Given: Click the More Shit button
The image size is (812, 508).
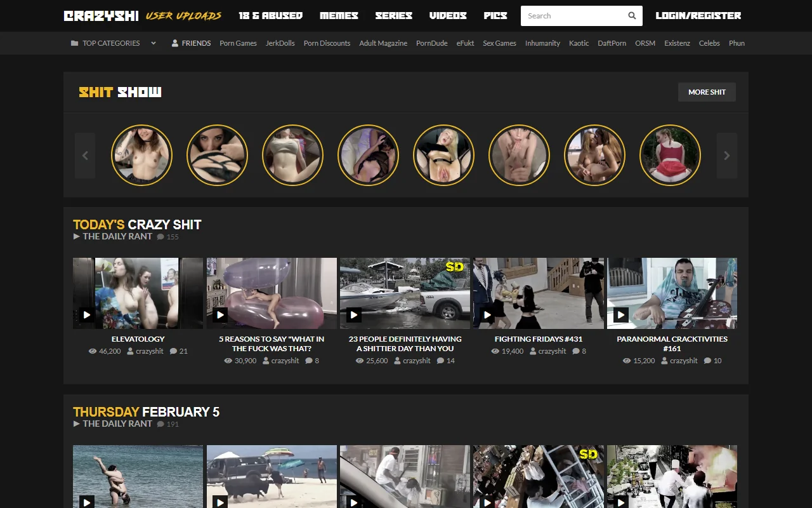Looking at the screenshot, I should tap(707, 92).
